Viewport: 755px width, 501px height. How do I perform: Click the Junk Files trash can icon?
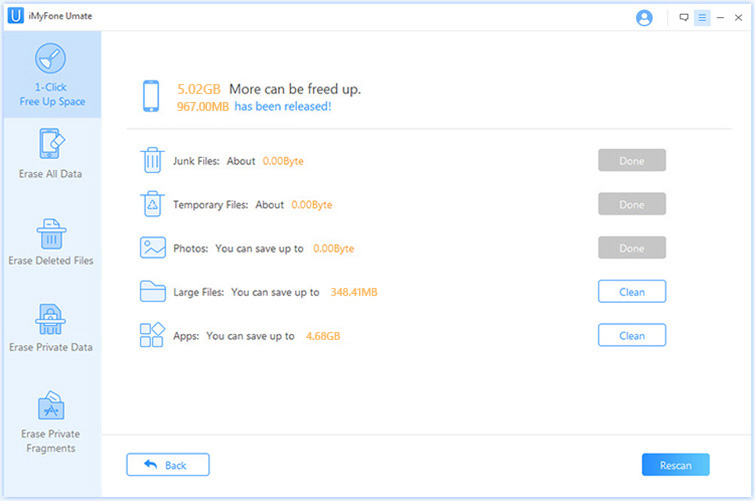pyautogui.click(x=152, y=160)
